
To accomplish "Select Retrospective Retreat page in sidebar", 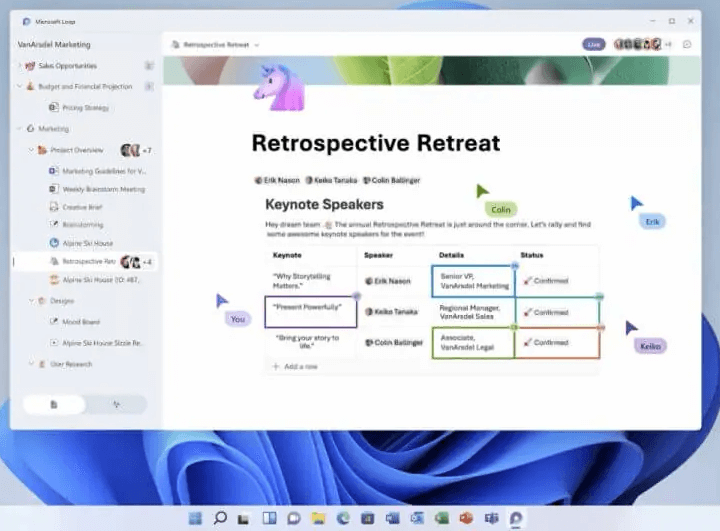I will click(85, 261).
